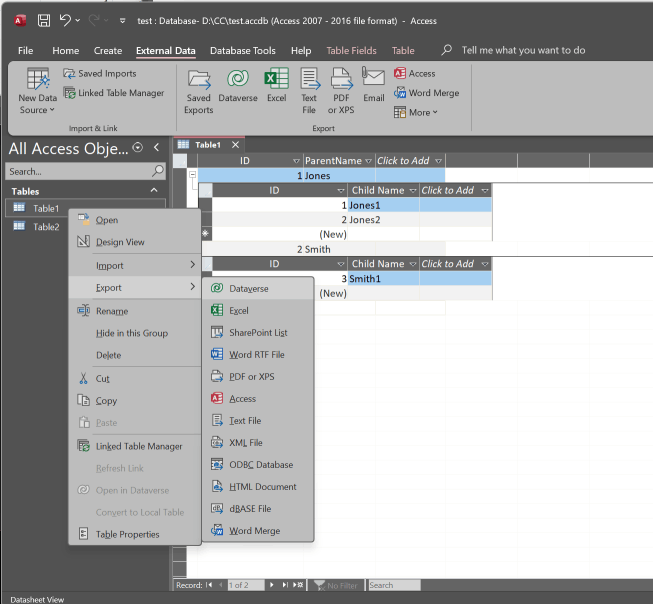653x604 pixels.
Task: Choose HTML Document from the Export submenu
Action: pos(258,487)
